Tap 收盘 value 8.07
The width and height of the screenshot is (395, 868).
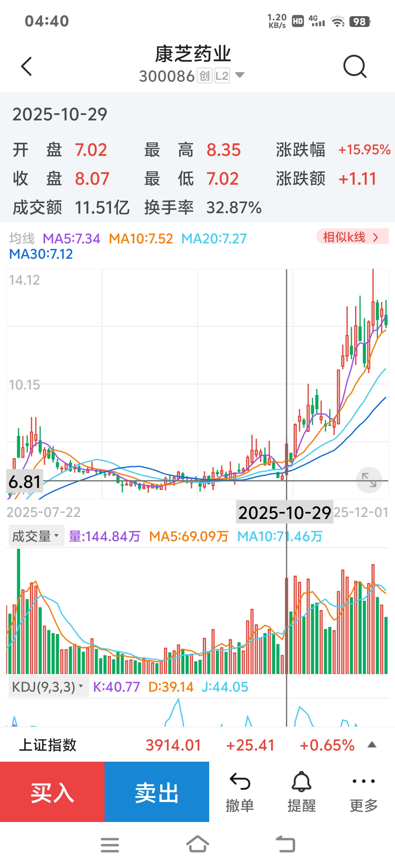click(x=92, y=179)
